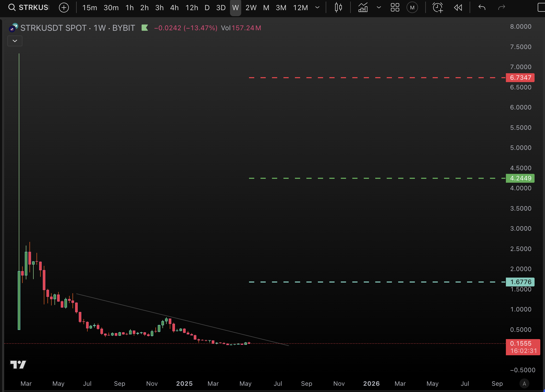
Task: Open the Indicators menu icon
Action: [363, 8]
